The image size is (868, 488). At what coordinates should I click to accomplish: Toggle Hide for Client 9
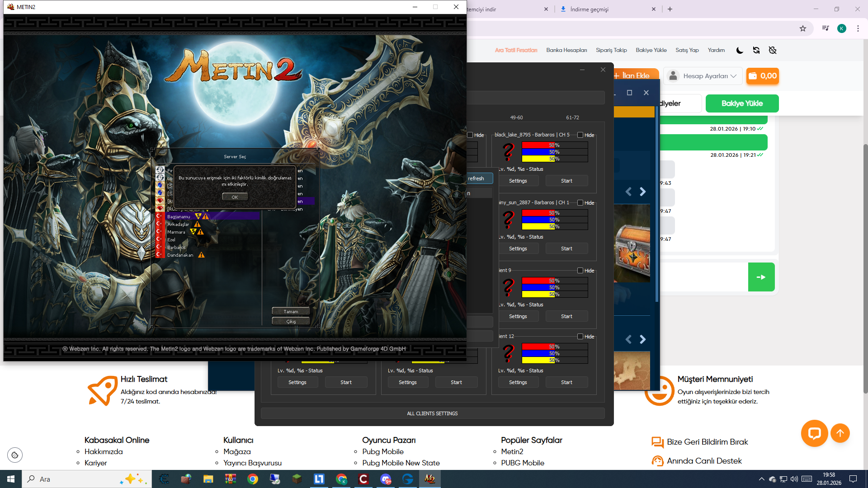(580, 271)
